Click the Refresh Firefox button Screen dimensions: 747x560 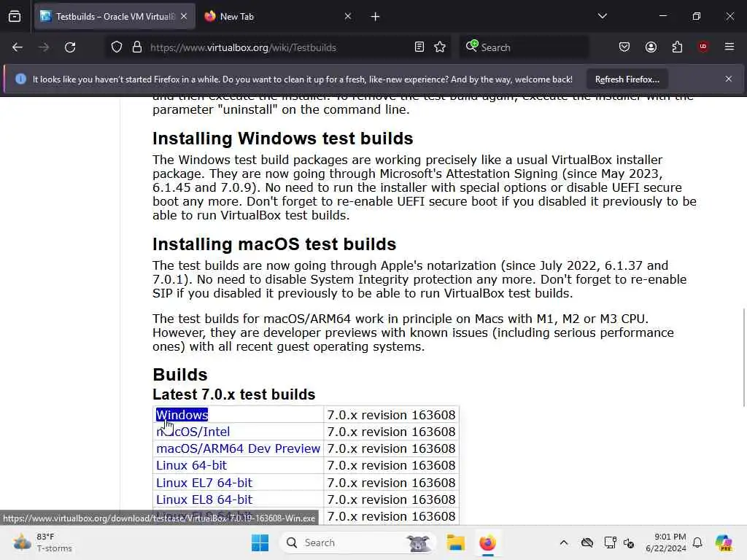click(627, 79)
